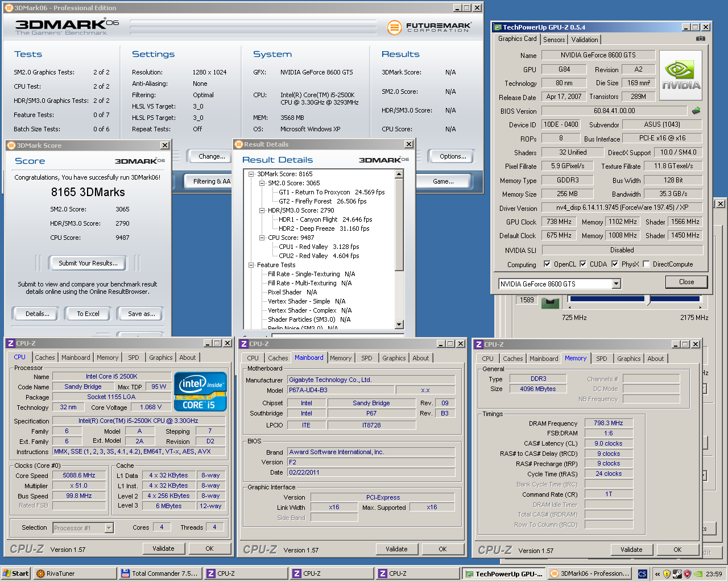Viewport: 728px width, 582px height.
Task: Click the BIOS upload chip icon in GPU-Z
Action: pos(696,111)
